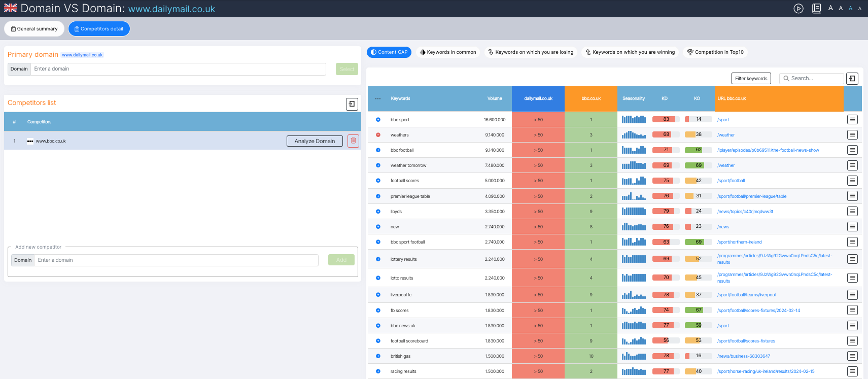Add keyword weather tomorrow with plus icon
Screen dimensions: 868x379
click(x=378, y=165)
